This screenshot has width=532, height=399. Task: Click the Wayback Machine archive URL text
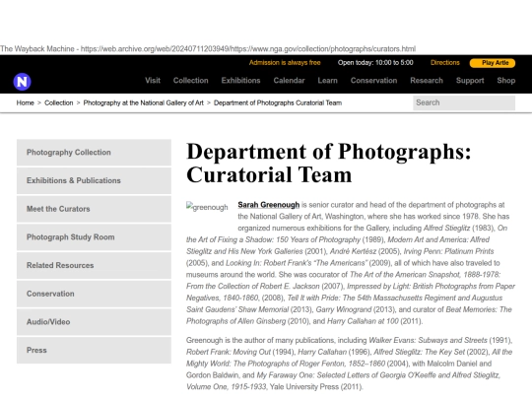tap(248, 49)
